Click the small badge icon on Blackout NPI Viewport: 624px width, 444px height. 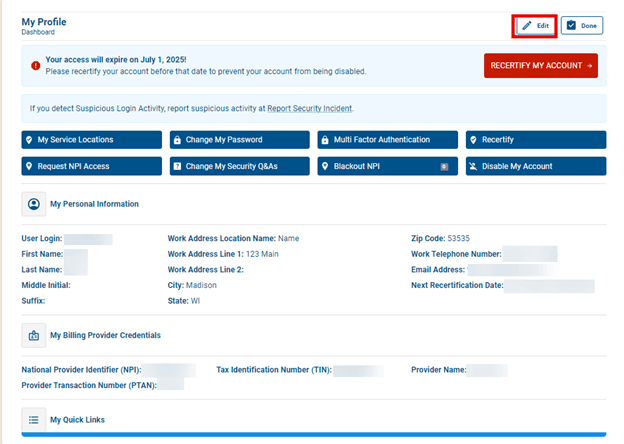(x=444, y=166)
